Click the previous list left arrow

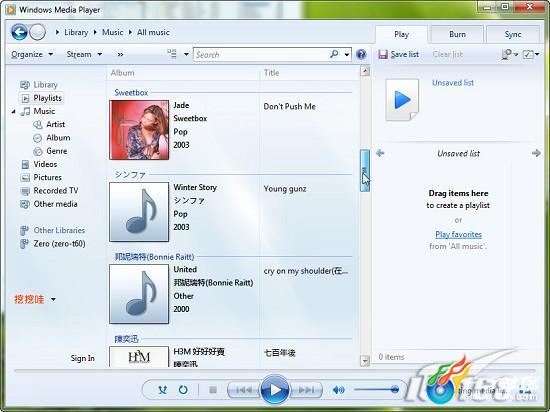(x=380, y=153)
